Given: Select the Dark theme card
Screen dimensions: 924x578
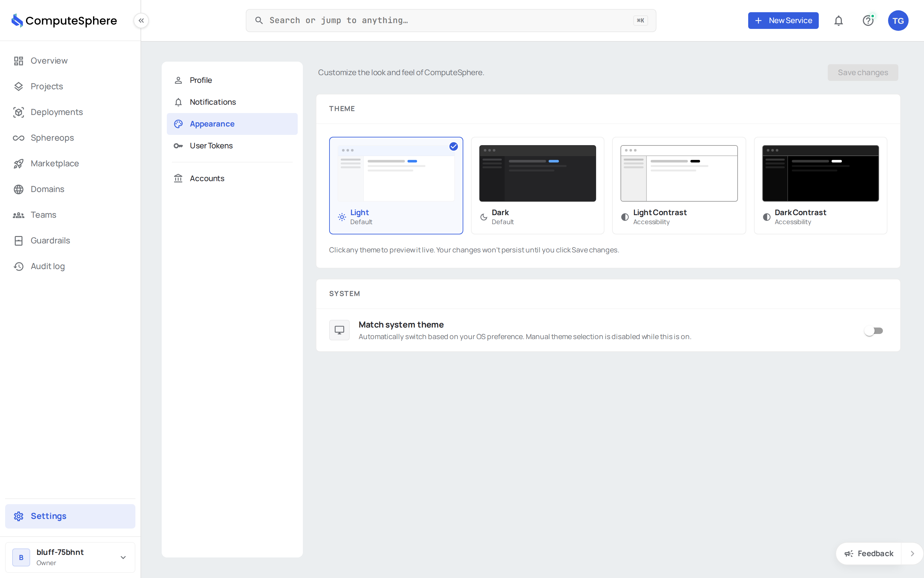Looking at the screenshot, I should coord(537,185).
